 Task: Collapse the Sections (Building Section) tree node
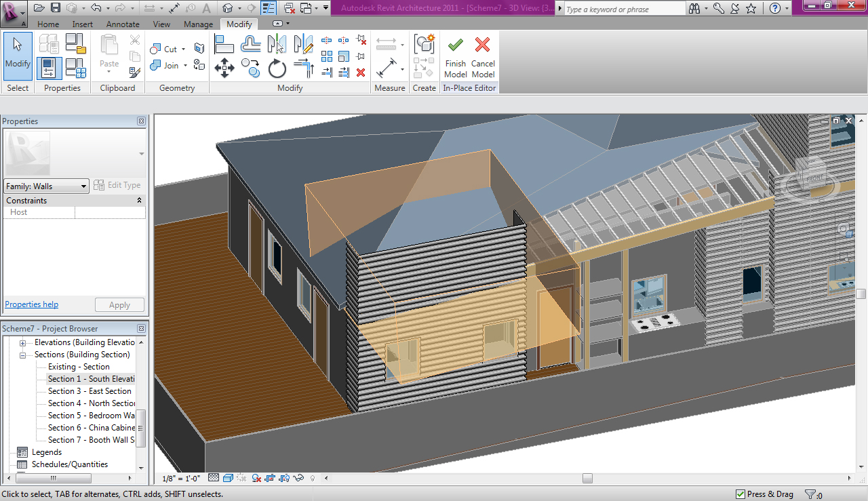pos(22,355)
